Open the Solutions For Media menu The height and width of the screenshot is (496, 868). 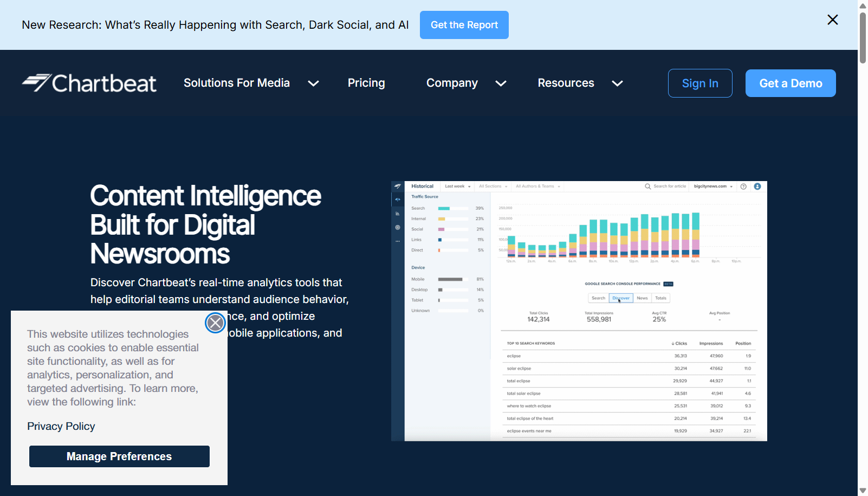(237, 83)
